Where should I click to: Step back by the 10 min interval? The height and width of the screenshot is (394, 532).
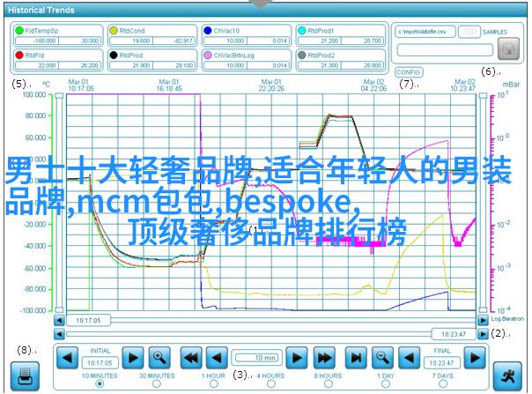(217, 358)
